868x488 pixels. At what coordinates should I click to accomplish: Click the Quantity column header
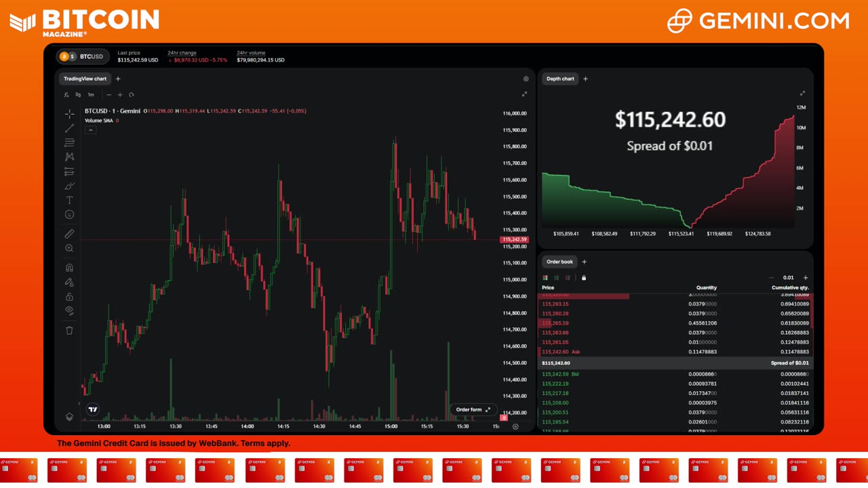tap(706, 287)
